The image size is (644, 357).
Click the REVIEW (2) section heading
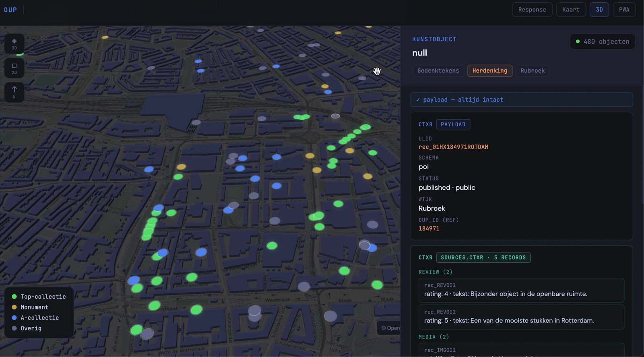[436, 272]
